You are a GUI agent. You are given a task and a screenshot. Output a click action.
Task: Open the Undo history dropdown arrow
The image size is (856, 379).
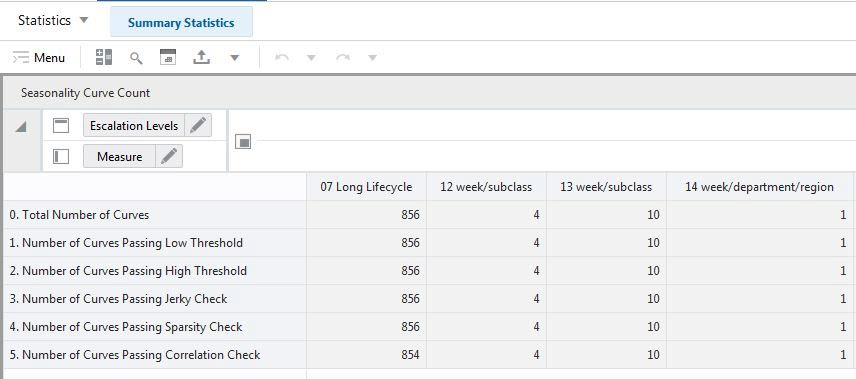[x=311, y=58]
